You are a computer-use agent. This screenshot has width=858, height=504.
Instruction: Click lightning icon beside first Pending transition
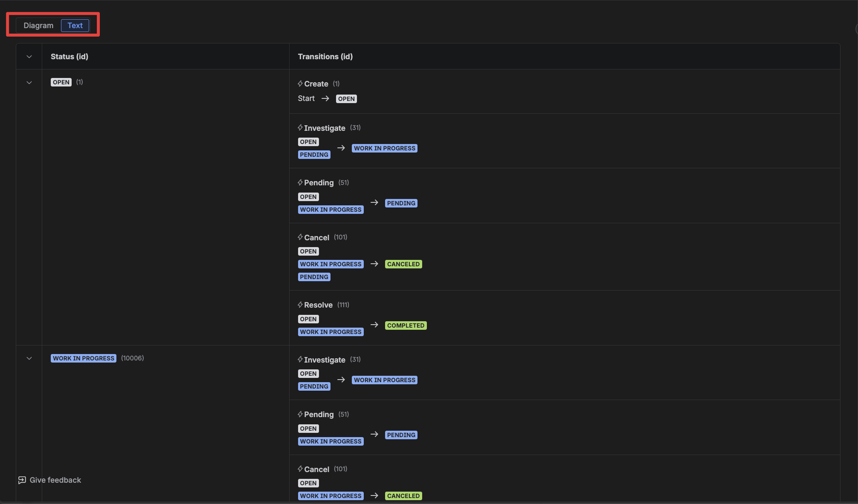(300, 183)
